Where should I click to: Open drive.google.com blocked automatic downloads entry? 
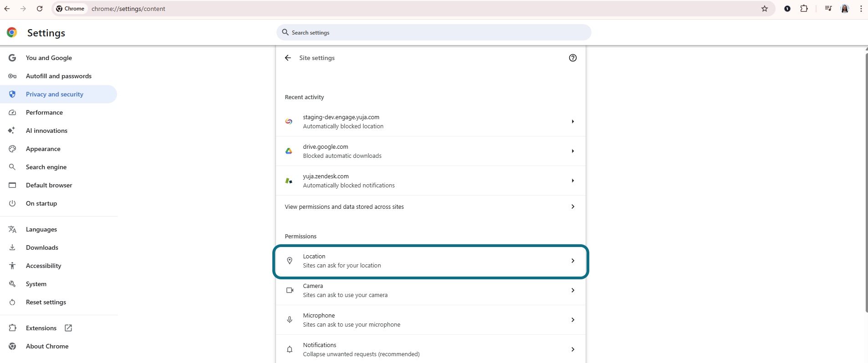[430, 151]
